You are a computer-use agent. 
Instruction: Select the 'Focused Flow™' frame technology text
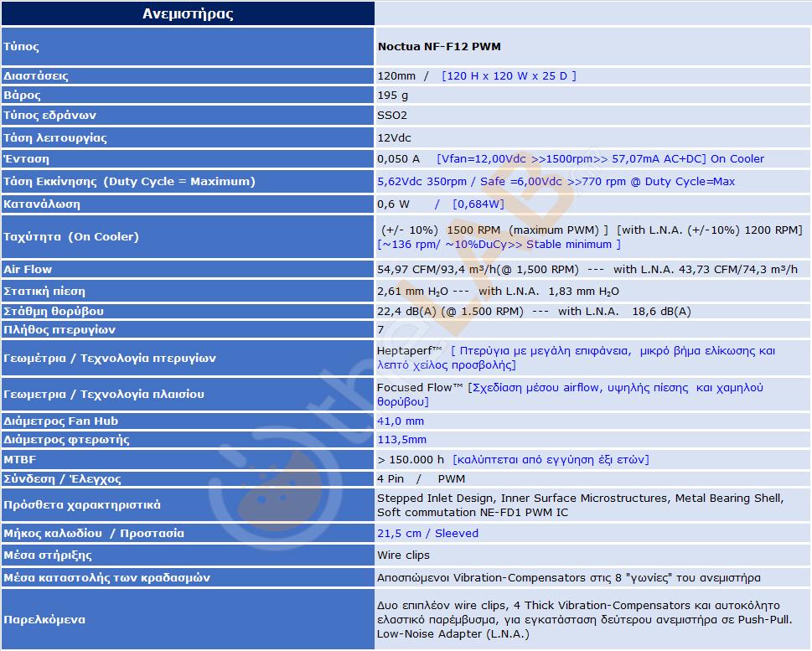[x=420, y=387]
